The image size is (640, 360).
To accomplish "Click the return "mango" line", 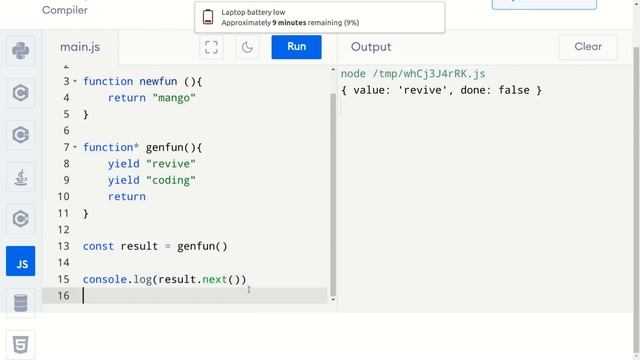I will (152, 98).
